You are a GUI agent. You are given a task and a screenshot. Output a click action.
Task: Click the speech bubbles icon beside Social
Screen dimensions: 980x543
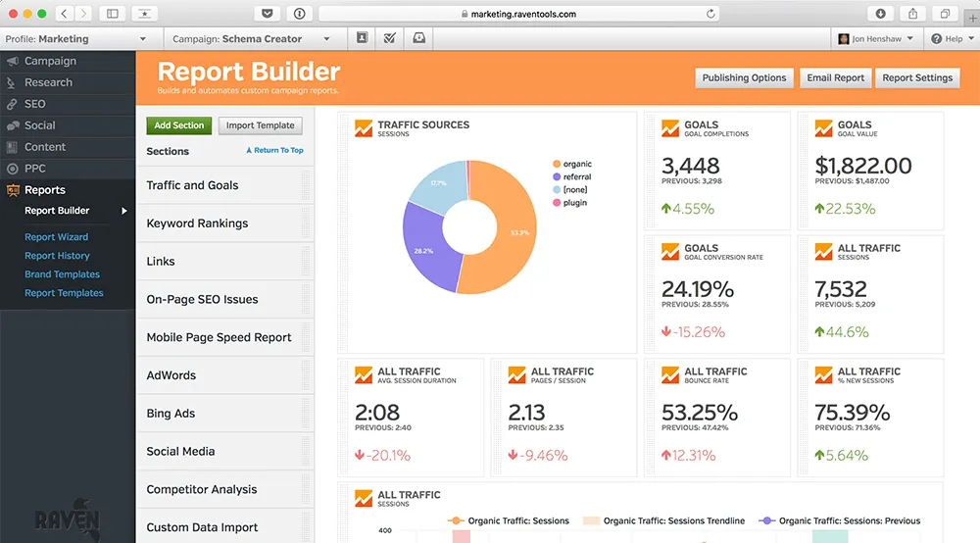(x=12, y=125)
